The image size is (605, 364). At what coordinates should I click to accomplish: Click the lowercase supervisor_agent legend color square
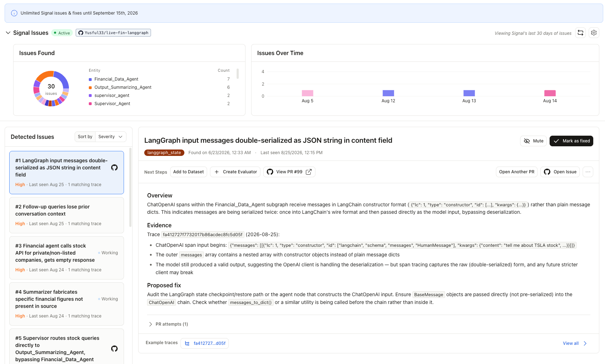(x=90, y=96)
